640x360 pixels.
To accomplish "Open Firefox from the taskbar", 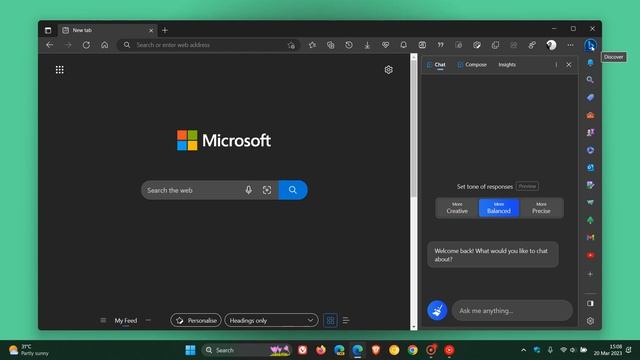I will click(x=321, y=350).
